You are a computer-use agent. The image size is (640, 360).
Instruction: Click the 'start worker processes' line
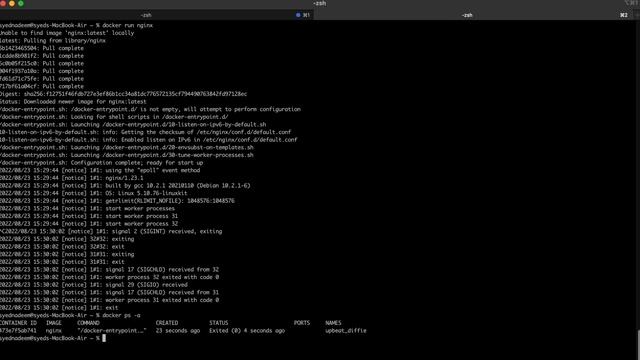point(87,209)
